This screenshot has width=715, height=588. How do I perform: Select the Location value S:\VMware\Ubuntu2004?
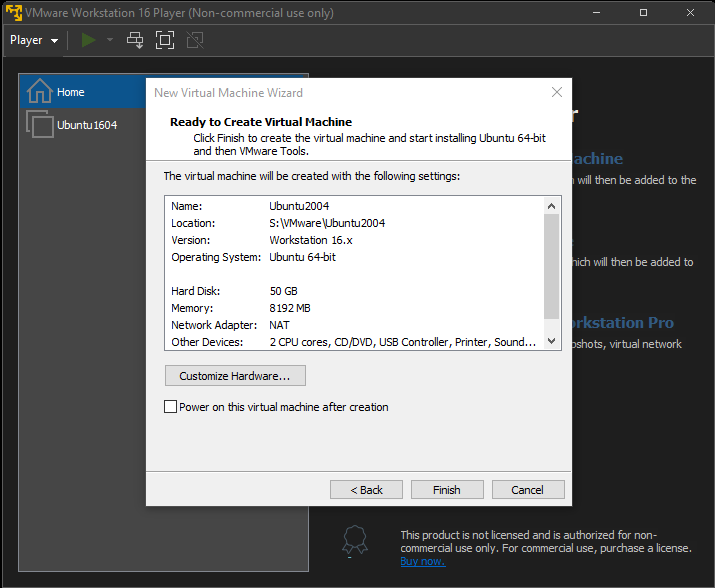click(x=327, y=223)
